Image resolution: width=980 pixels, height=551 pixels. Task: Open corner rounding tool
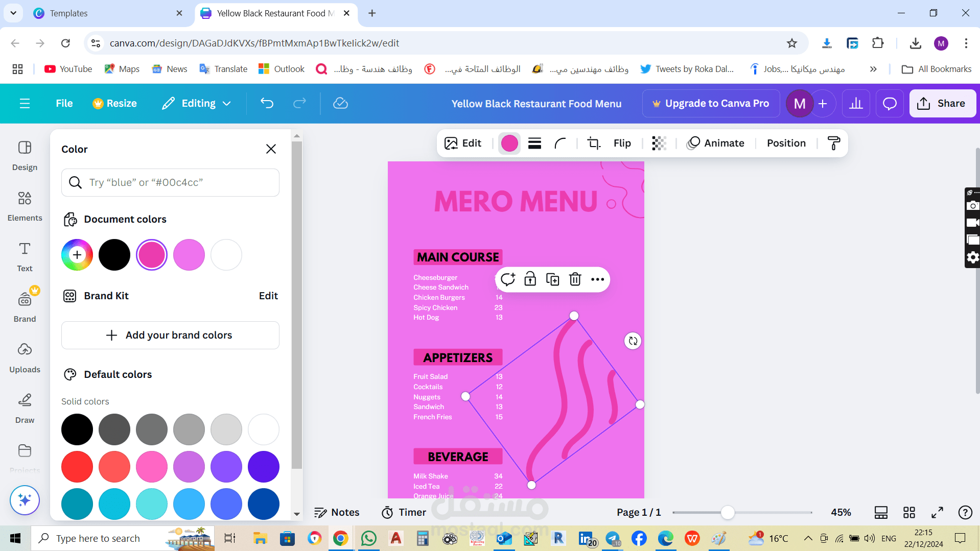560,143
